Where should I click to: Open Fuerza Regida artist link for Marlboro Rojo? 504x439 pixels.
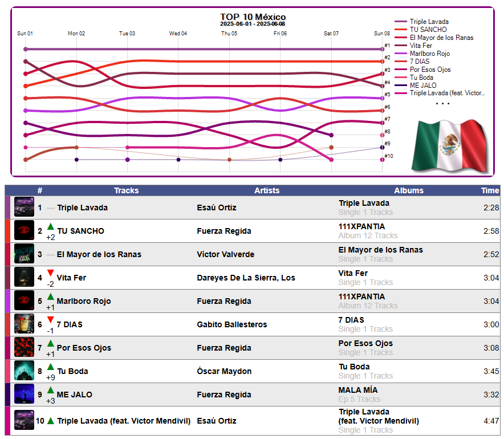(x=224, y=301)
